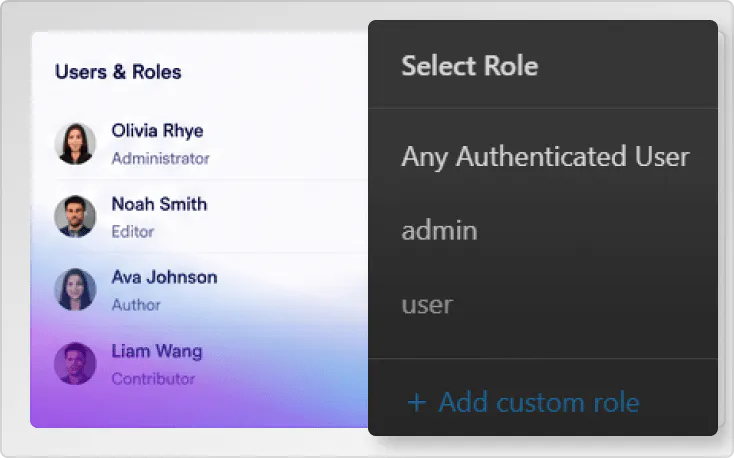Open Noah Smith's avatar photo

tap(75, 216)
